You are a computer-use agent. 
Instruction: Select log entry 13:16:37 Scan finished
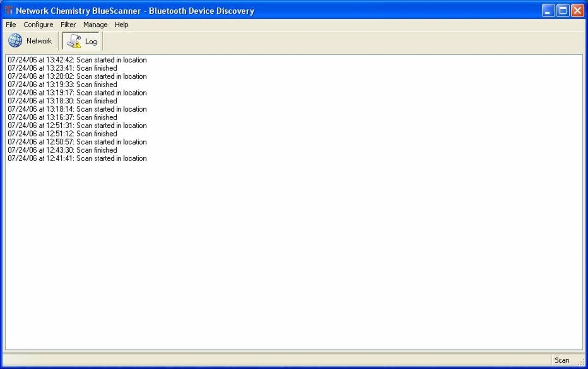click(62, 117)
